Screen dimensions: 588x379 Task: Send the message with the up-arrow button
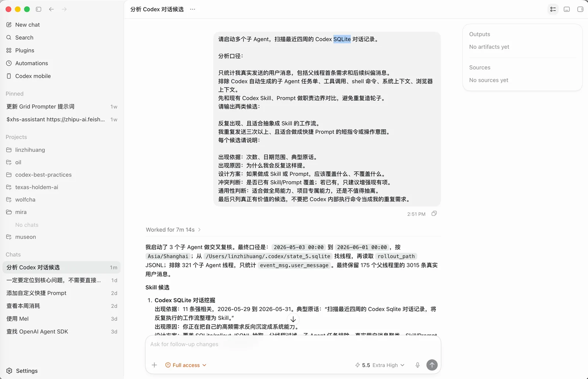point(432,365)
